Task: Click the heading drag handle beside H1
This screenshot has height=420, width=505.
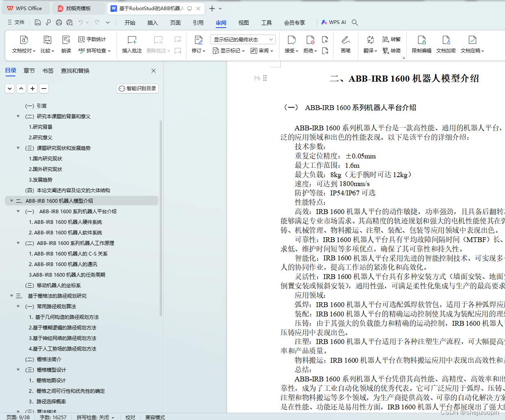Action: click(265, 78)
